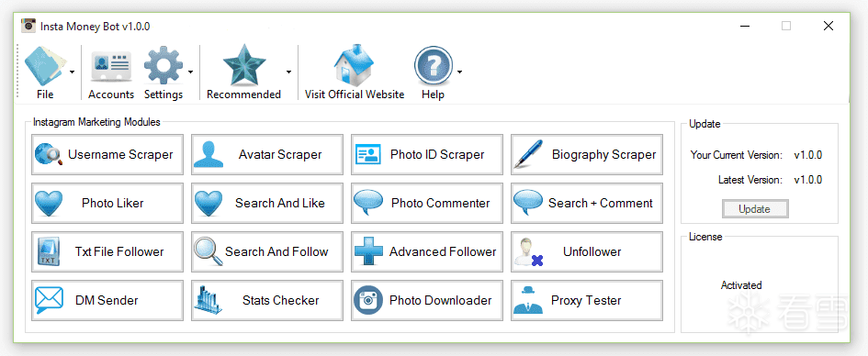
Task: Click the toolbar drag grip handle
Action: 18,71
